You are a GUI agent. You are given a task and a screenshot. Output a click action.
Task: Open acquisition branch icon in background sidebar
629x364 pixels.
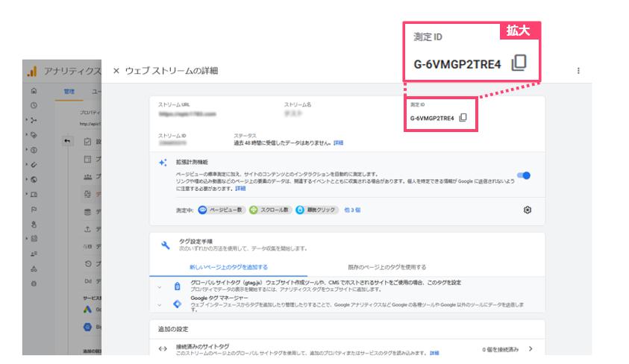[34, 120]
